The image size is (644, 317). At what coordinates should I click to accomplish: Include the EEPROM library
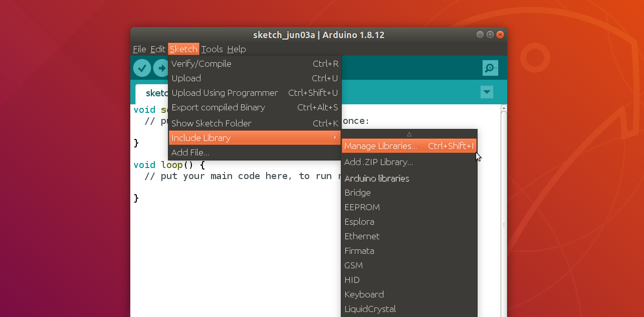[409, 207]
